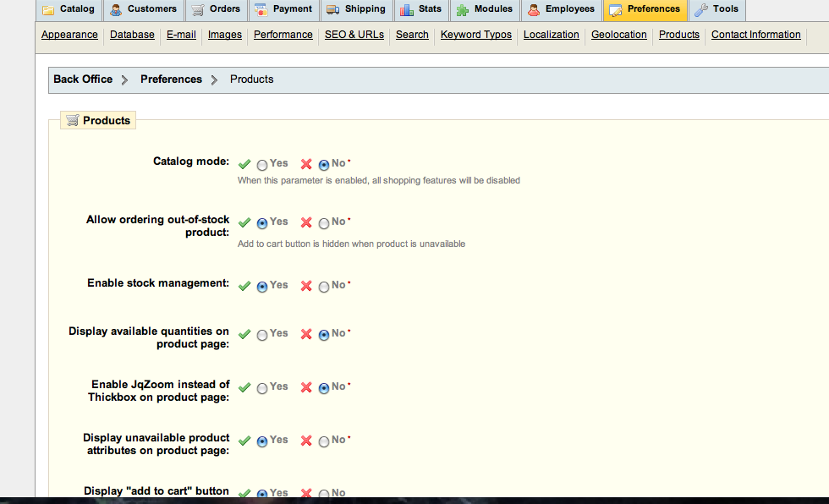Click red cross for Enable stock management
The image size is (829, 504).
click(306, 286)
